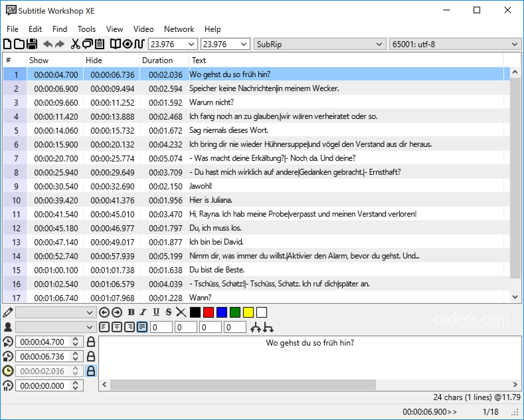Toggle italic formatting
The height and width of the screenshot is (420, 524).
point(143,312)
